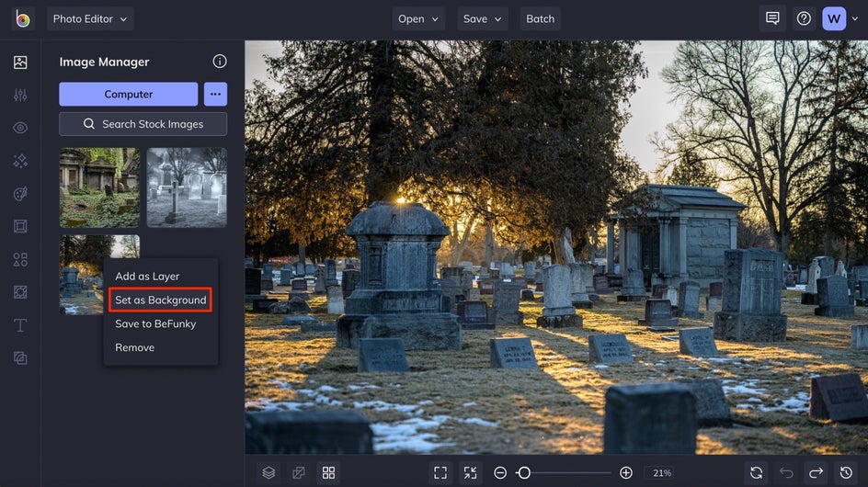Viewport: 868px width, 487px height.
Task: Undo the last action
Action: tap(786, 472)
